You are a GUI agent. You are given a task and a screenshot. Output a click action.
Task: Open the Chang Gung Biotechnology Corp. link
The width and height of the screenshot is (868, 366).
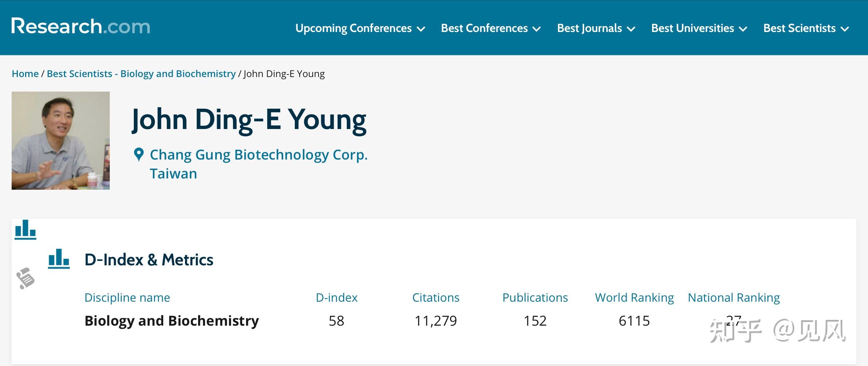(x=259, y=155)
